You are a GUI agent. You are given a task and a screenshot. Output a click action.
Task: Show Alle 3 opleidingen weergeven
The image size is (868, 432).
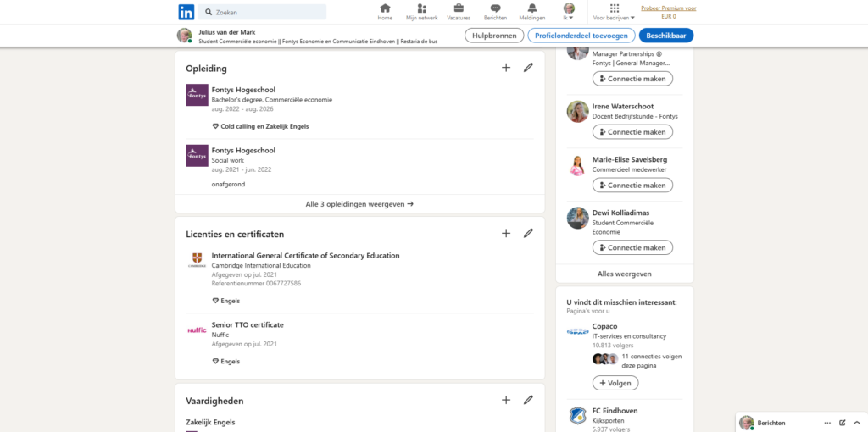[x=359, y=203]
